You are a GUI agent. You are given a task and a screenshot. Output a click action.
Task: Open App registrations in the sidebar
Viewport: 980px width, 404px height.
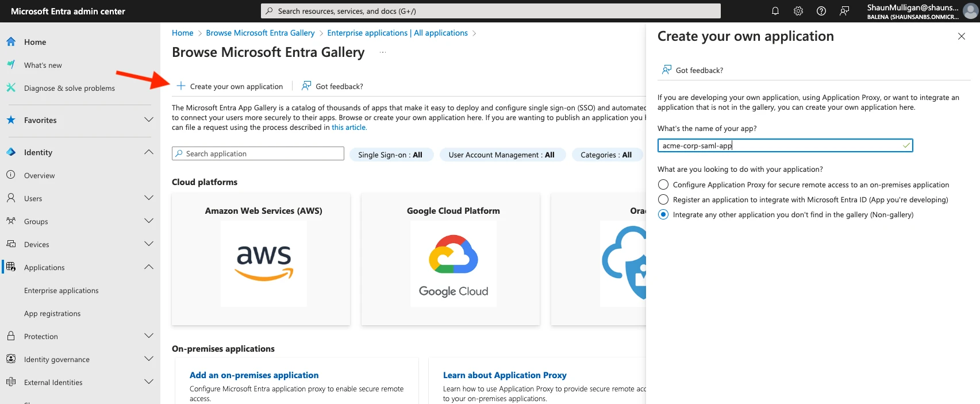coord(52,314)
